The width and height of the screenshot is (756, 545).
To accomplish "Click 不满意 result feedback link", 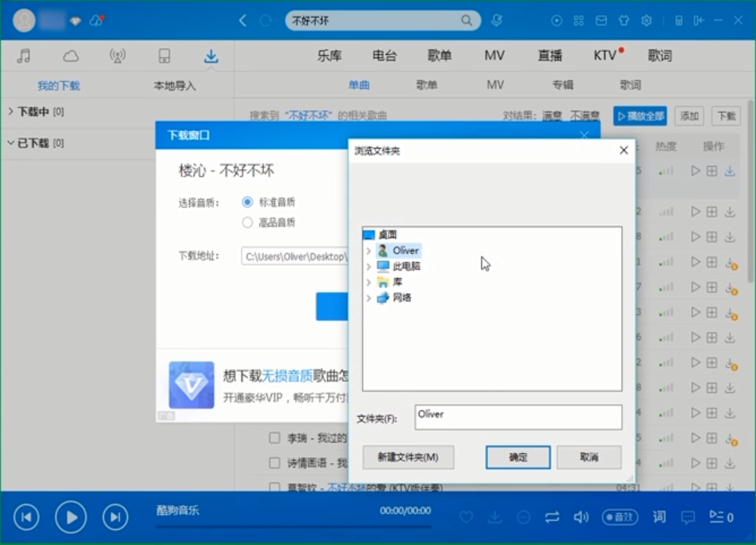I will tap(585, 115).
